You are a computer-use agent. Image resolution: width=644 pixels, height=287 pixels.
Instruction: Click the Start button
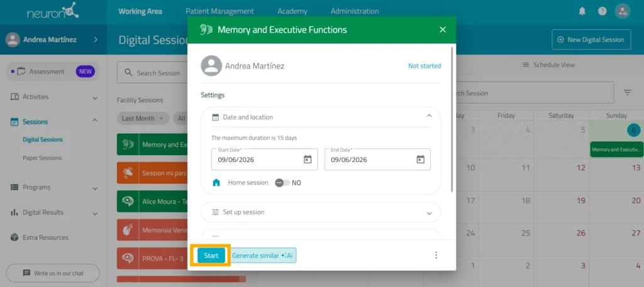(211, 255)
